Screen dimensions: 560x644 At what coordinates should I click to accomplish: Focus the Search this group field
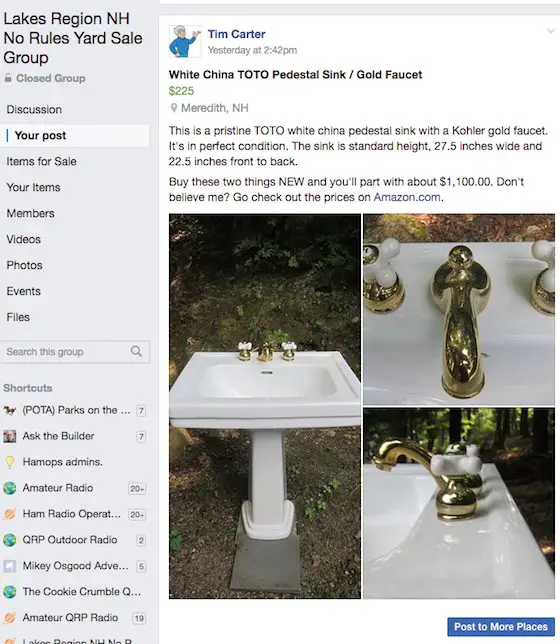[75, 352]
